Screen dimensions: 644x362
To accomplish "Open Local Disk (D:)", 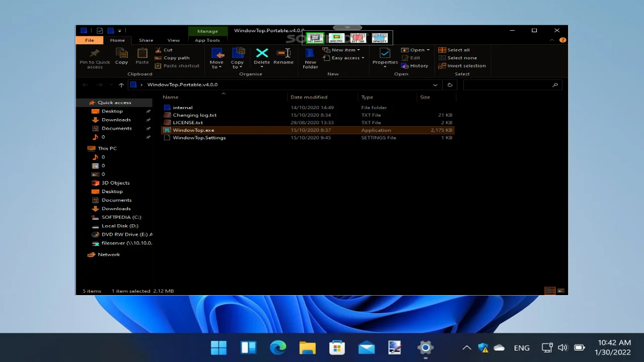I will tap(120, 226).
